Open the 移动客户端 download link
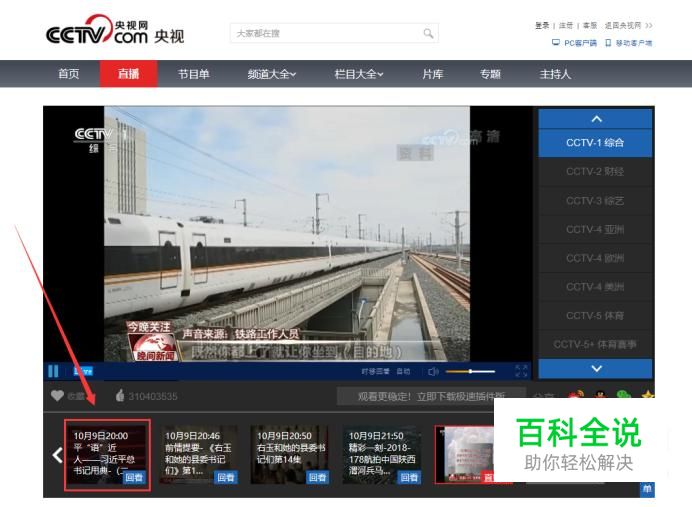 (628, 43)
